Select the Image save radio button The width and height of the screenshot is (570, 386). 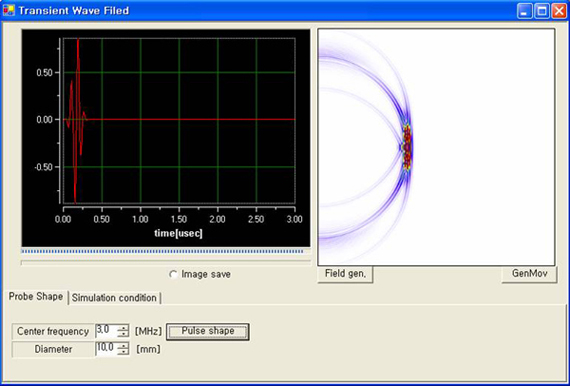point(174,274)
